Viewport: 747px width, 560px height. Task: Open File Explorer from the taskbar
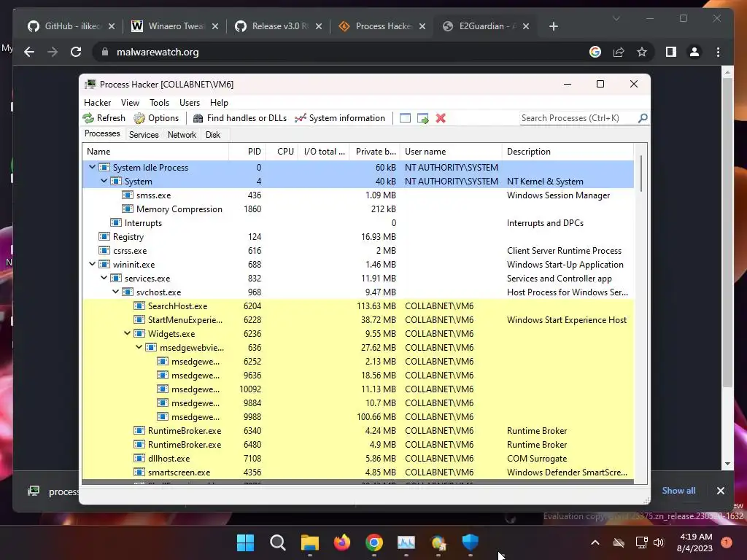click(x=309, y=542)
